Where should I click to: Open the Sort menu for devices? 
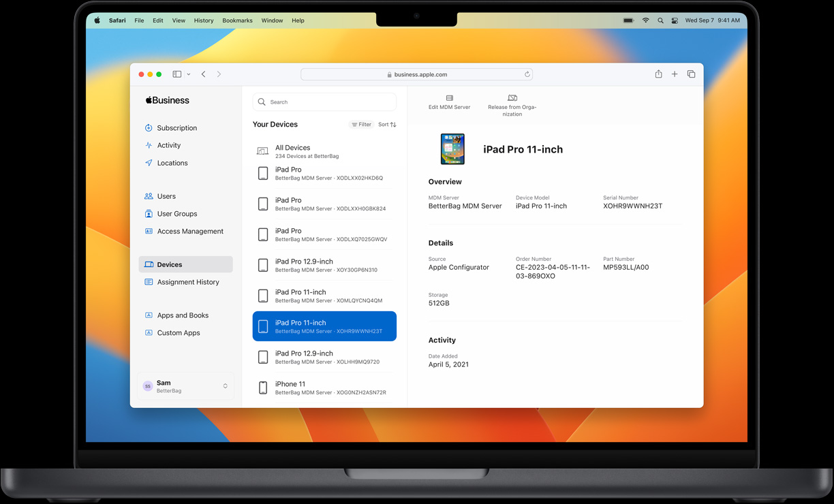pyautogui.click(x=387, y=125)
